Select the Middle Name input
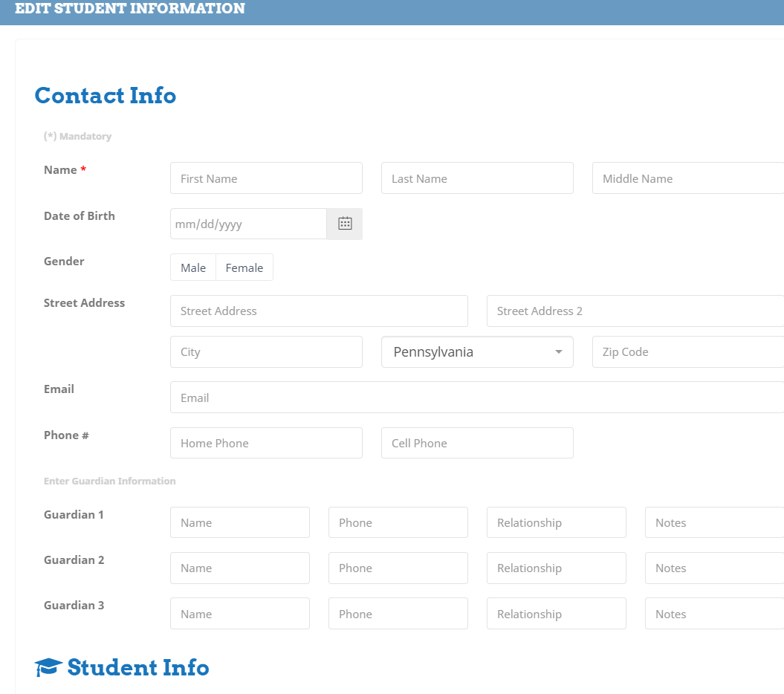This screenshot has height=694, width=784. [x=687, y=178]
